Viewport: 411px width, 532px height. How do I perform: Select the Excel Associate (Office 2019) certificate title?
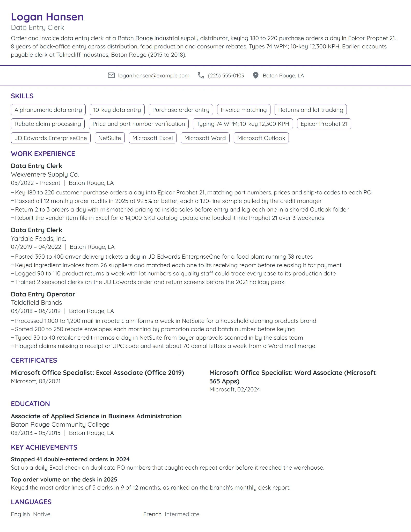click(98, 373)
